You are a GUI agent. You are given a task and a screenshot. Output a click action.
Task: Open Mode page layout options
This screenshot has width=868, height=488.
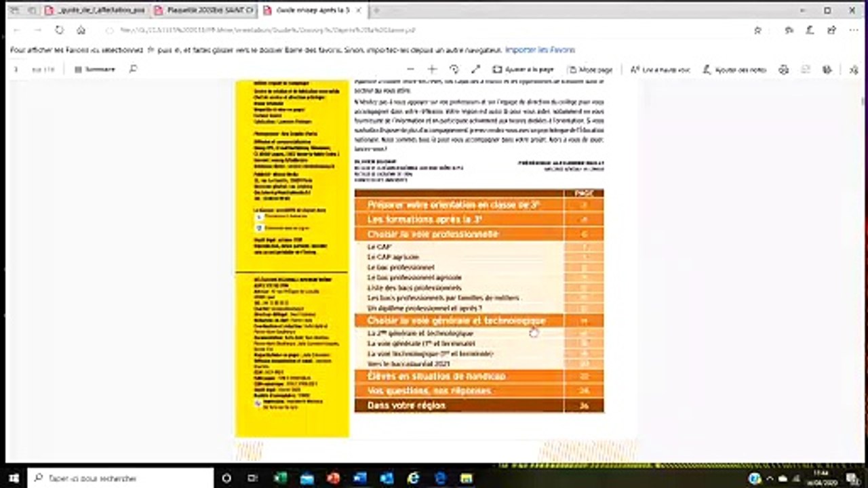point(591,69)
